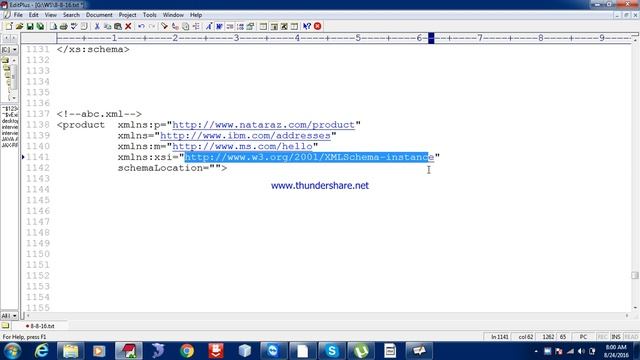The width and height of the screenshot is (640, 360).
Task: Open Find in Files icon
Action: (x=185, y=27)
